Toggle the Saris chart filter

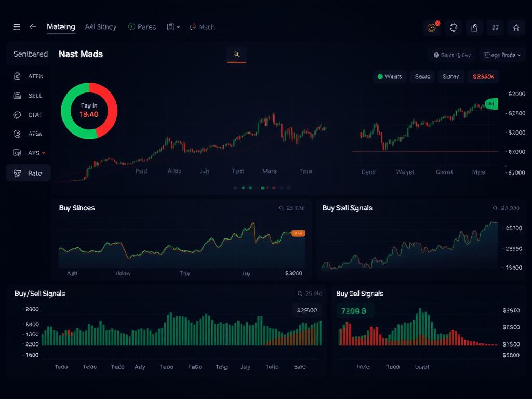point(422,77)
